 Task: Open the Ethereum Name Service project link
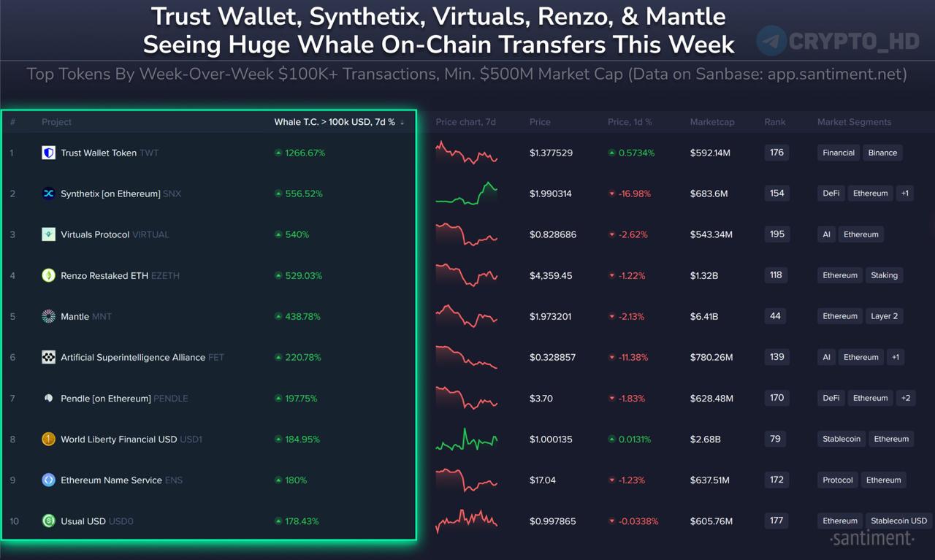click(x=111, y=480)
